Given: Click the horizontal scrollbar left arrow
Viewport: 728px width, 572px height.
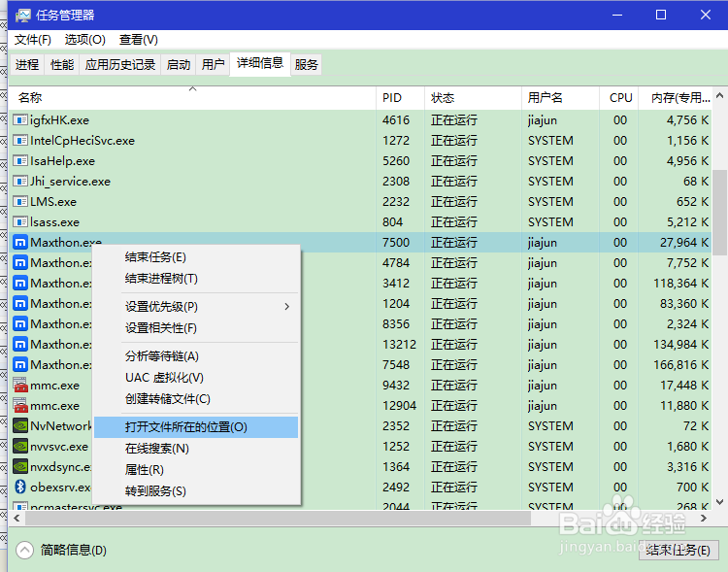Looking at the screenshot, I should click(x=17, y=518).
